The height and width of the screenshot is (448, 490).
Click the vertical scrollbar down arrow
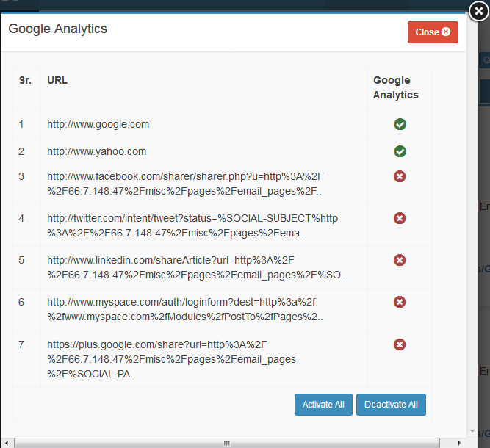click(472, 431)
